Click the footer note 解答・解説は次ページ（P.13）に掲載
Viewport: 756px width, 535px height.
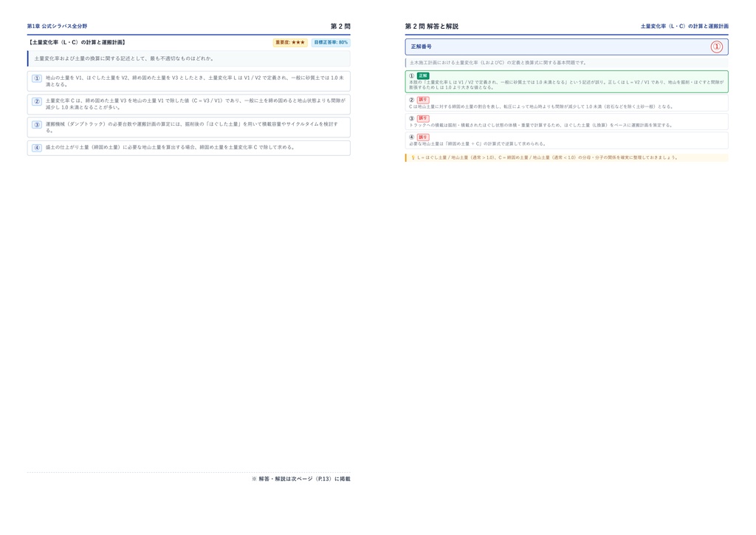tap(301, 479)
